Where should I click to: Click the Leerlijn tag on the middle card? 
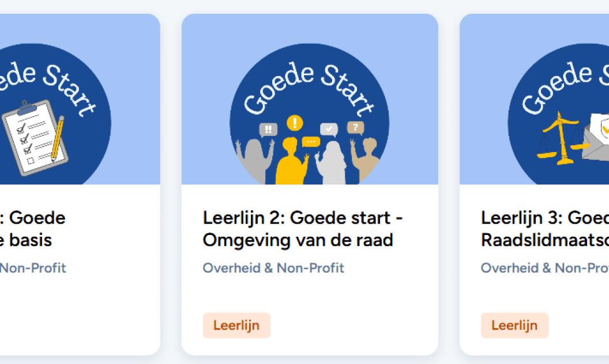(x=236, y=325)
